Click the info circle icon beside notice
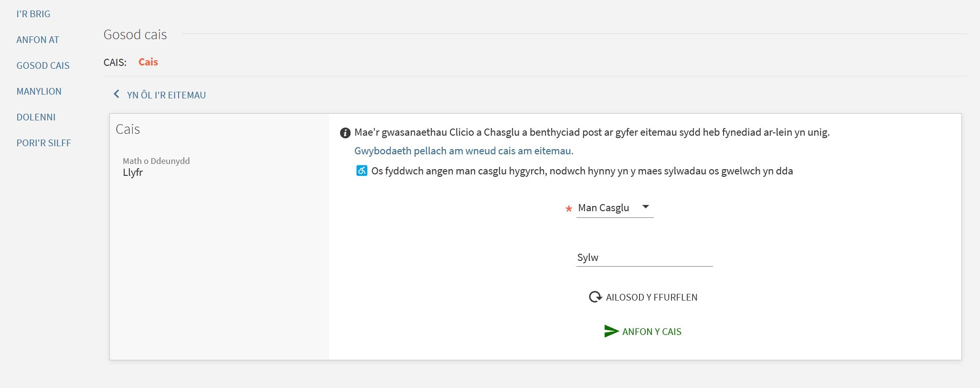Screen dimensions: 980x388 [345, 133]
